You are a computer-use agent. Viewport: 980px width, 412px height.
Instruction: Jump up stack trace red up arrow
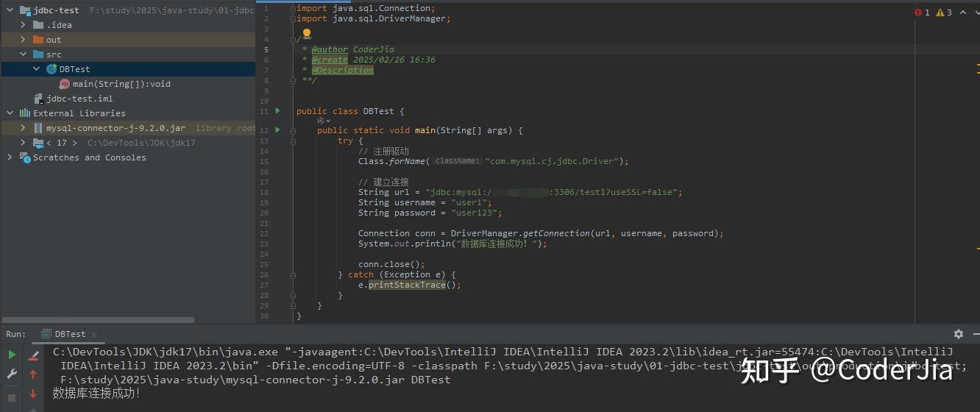click(x=33, y=375)
